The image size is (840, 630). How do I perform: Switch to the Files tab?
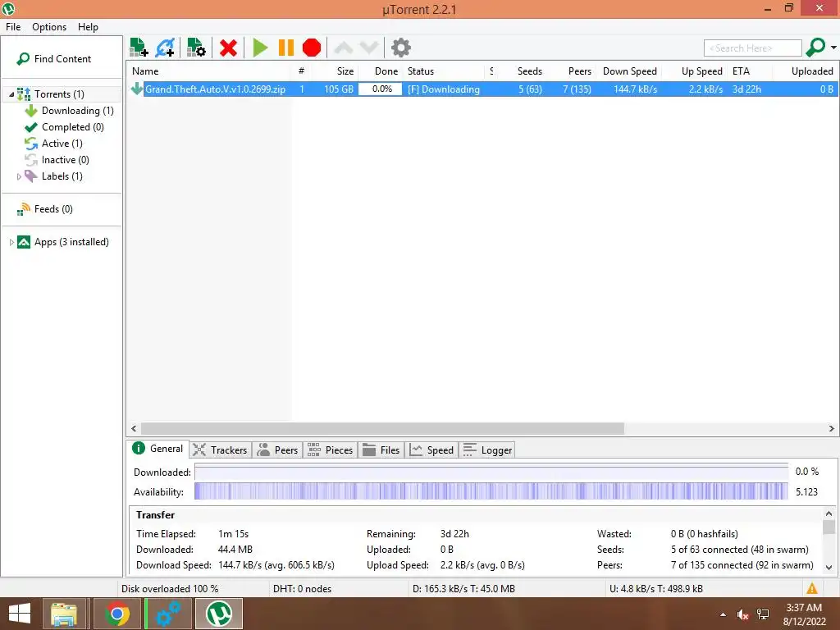click(381, 450)
